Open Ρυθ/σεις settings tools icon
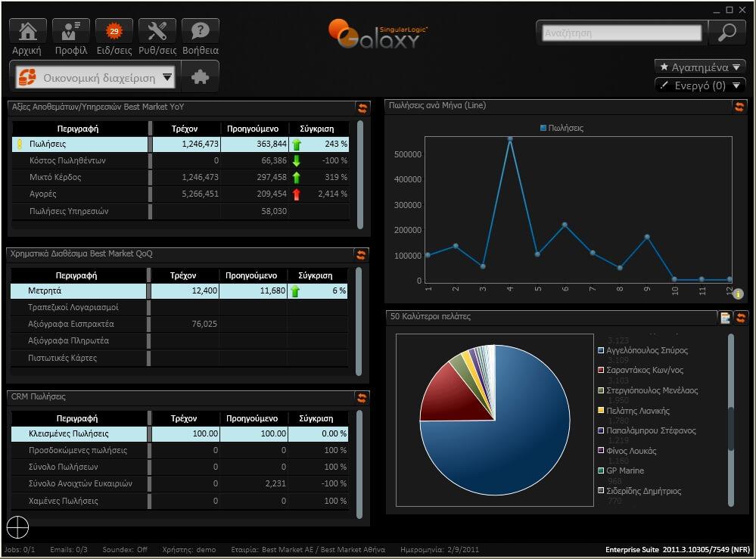Image resolution: width=756 pixels, height=559 pixels. [157, 32]
